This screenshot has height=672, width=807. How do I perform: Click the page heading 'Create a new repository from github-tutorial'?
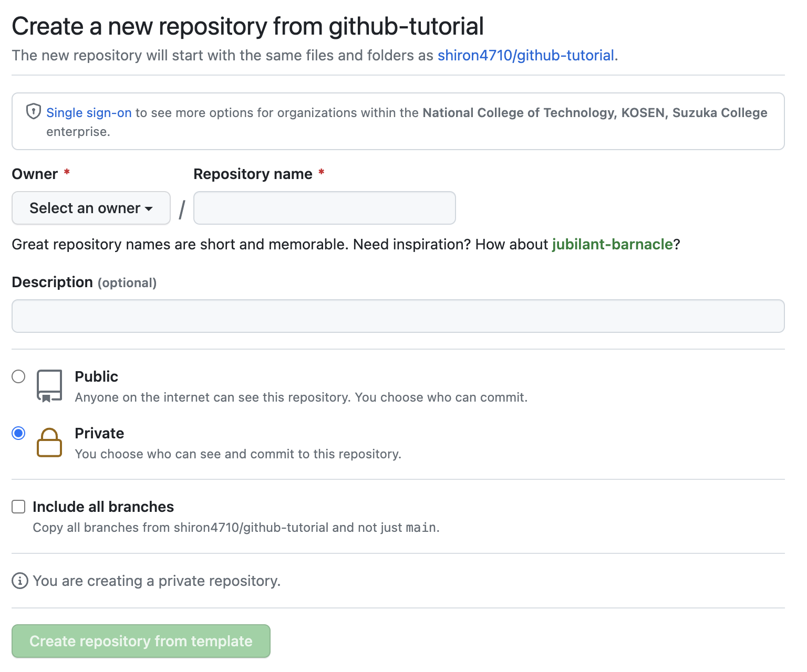[247, 26]
